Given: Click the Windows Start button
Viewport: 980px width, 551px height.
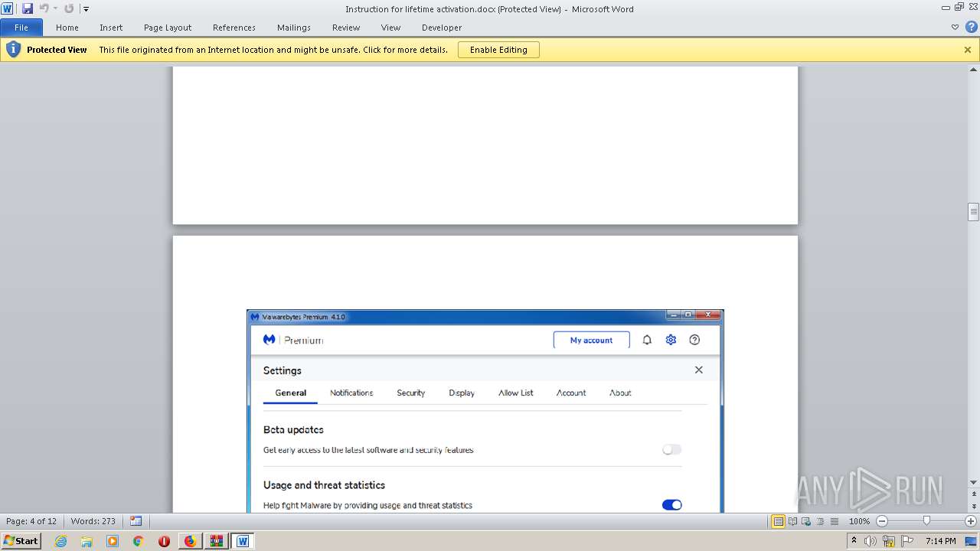Looking at the screenshot, I should pyautogui.click(x=21, y=540).
